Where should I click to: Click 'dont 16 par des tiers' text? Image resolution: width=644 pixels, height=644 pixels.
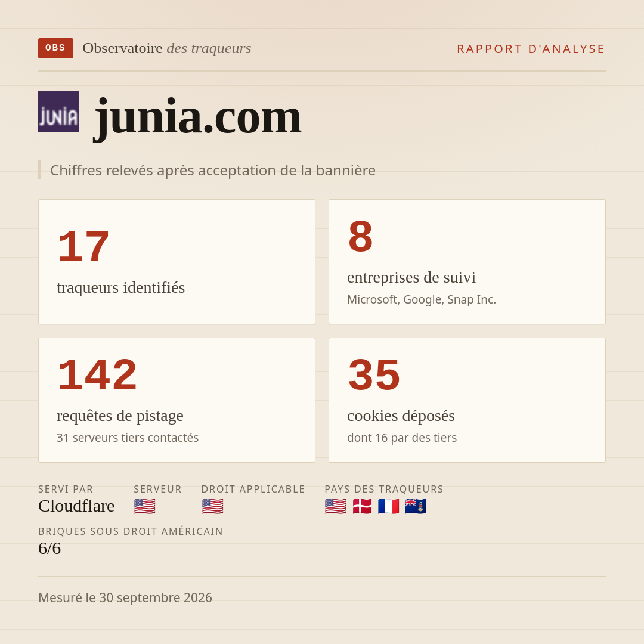pyautogui.click(x=402, y=438)
